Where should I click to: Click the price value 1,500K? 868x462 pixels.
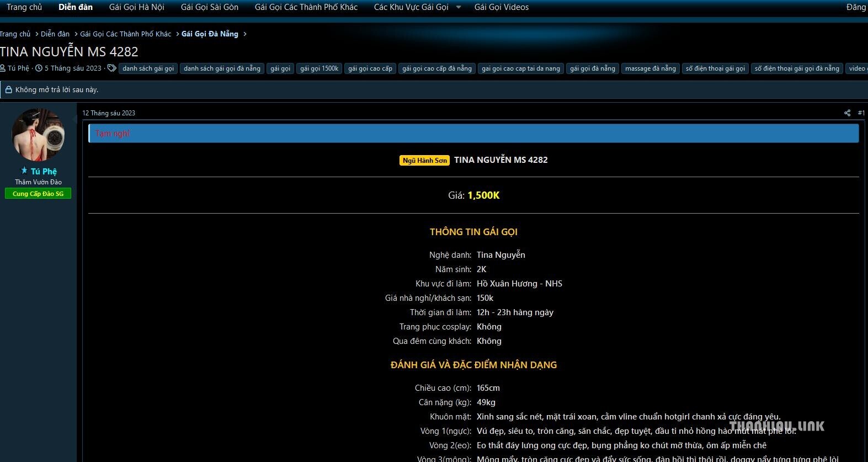(x=483, y=195)
